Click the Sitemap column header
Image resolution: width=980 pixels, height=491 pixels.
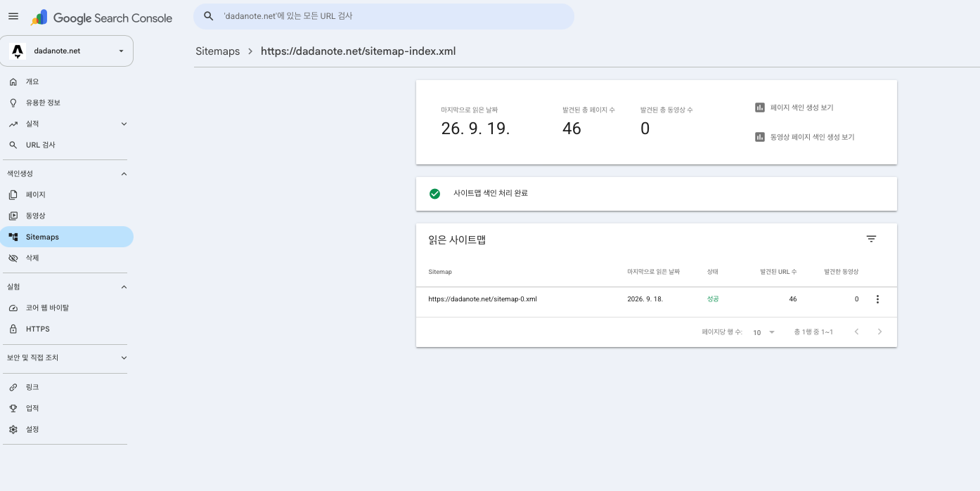[440, 272]
